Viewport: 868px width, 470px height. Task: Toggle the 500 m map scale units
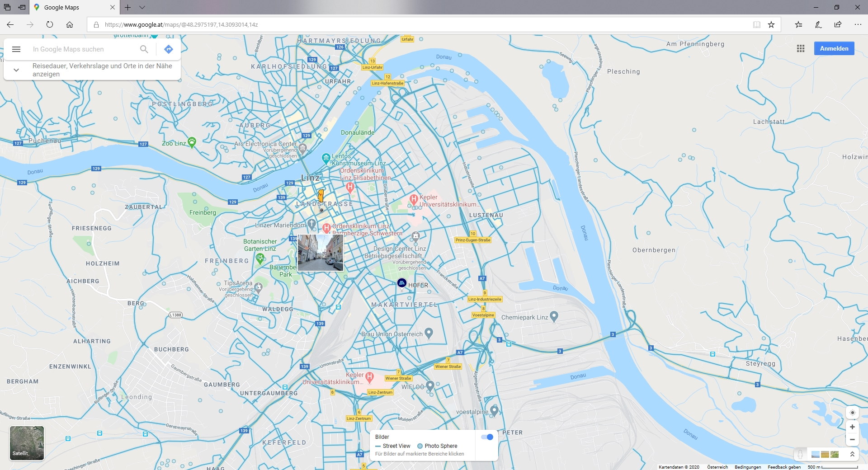(833, 467)
